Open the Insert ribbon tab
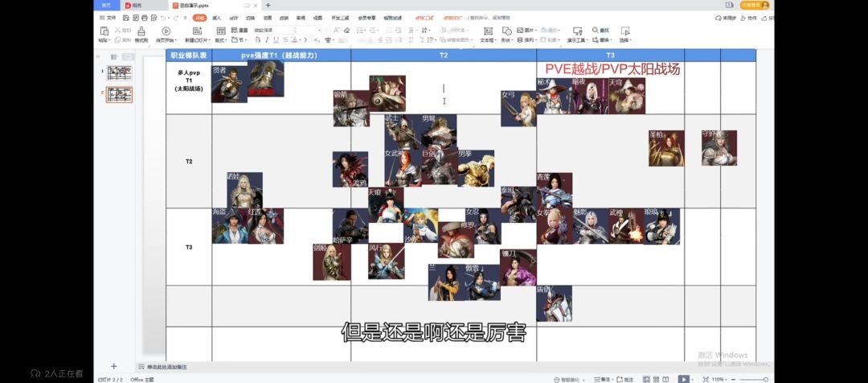The width and height of the screenshot is (868, 383). (217, 18)
